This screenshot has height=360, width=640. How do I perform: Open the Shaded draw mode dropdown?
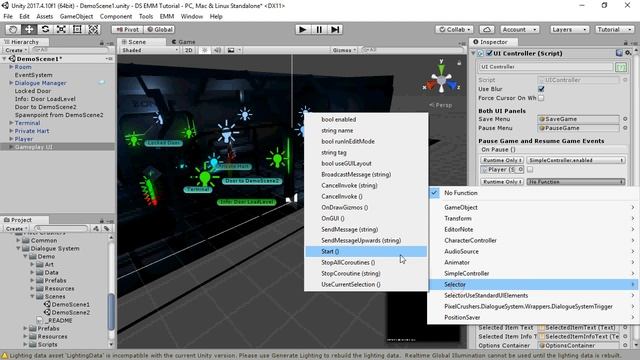149,50
